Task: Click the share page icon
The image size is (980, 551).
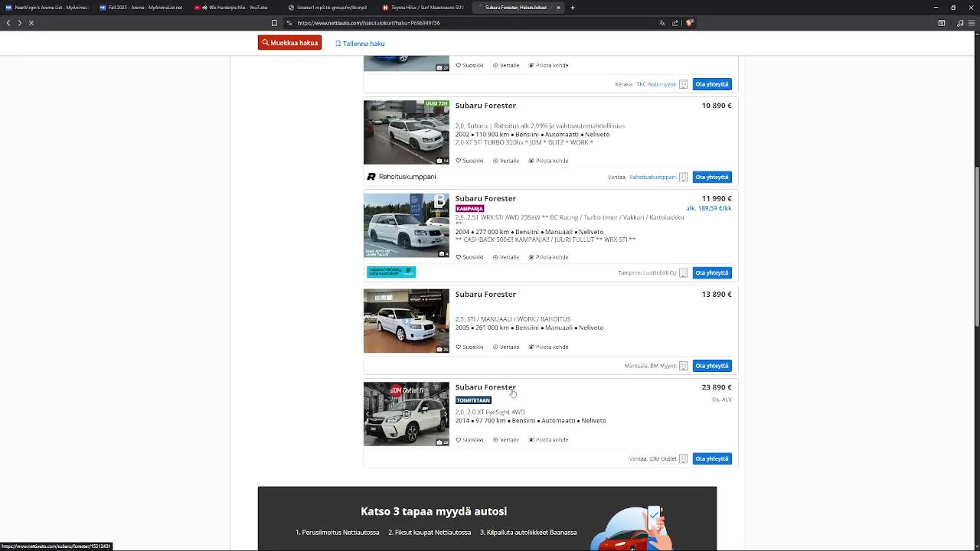Action: pyautogui.click(x=675, y=23)
